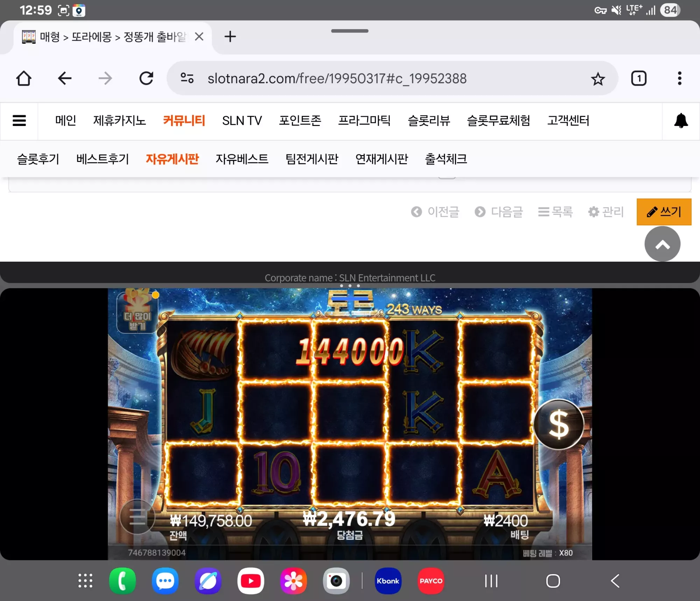The image size is (700, 601).
Task: Open YouTube from the dock
Action: 251,581
